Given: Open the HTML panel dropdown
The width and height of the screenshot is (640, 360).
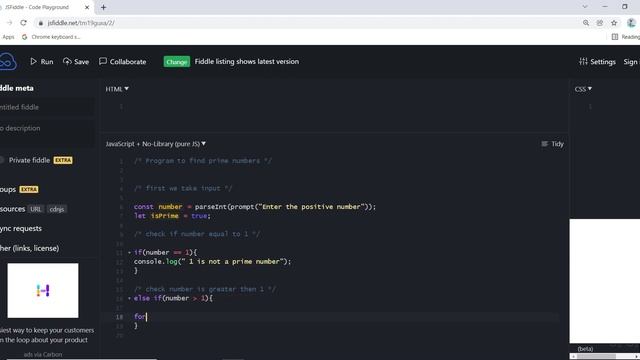Looking at the screenshot, I should coord(117,89).
